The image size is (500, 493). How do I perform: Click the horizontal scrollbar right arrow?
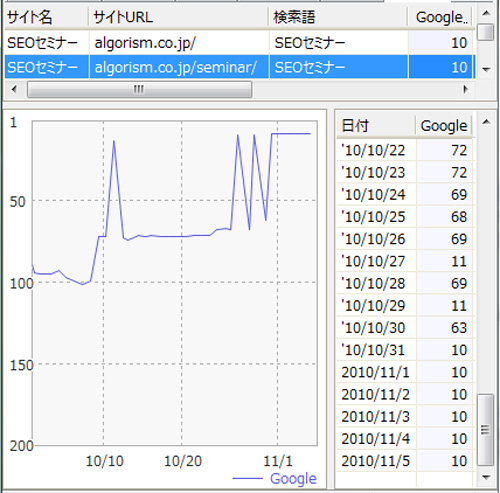click(466, 89)
